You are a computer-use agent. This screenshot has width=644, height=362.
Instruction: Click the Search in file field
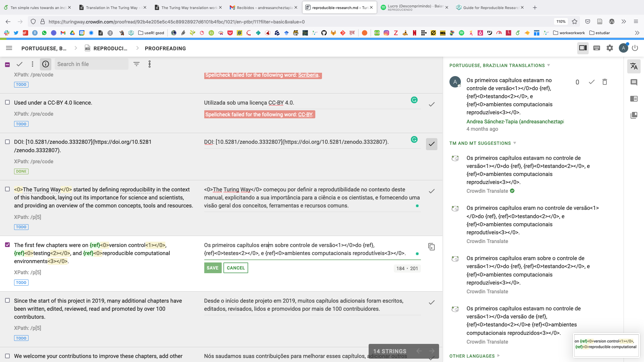point(91,64)
